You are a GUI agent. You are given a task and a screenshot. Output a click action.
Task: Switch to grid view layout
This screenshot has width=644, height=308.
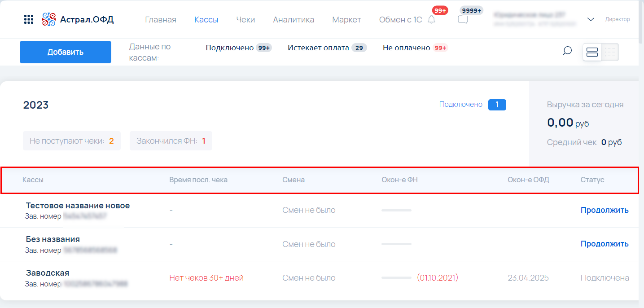610,52
